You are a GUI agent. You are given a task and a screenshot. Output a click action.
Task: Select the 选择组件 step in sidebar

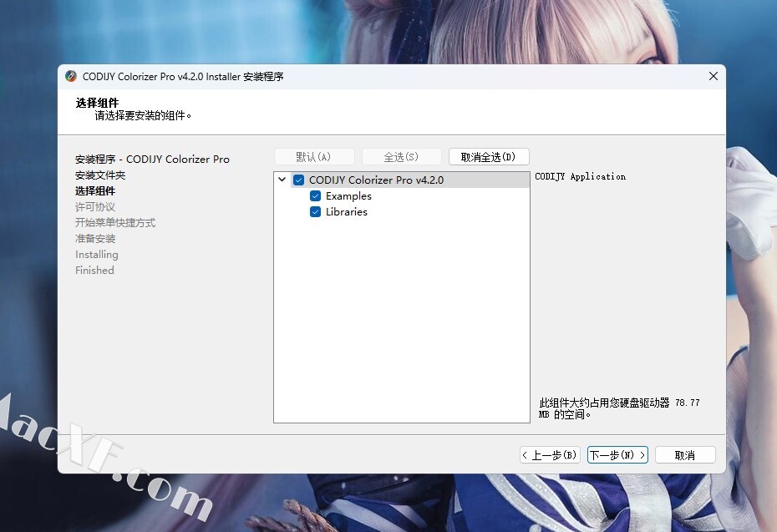point(95,191)
